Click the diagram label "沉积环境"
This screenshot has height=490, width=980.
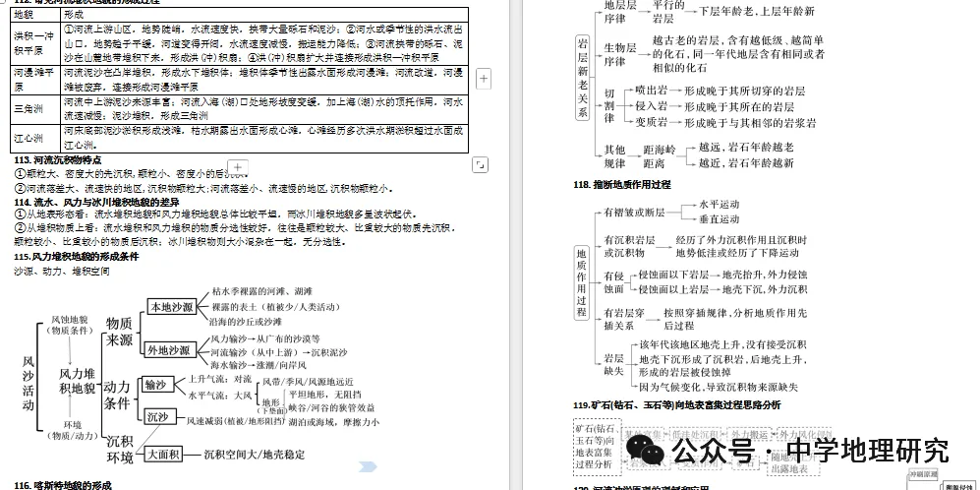[119, 450]
